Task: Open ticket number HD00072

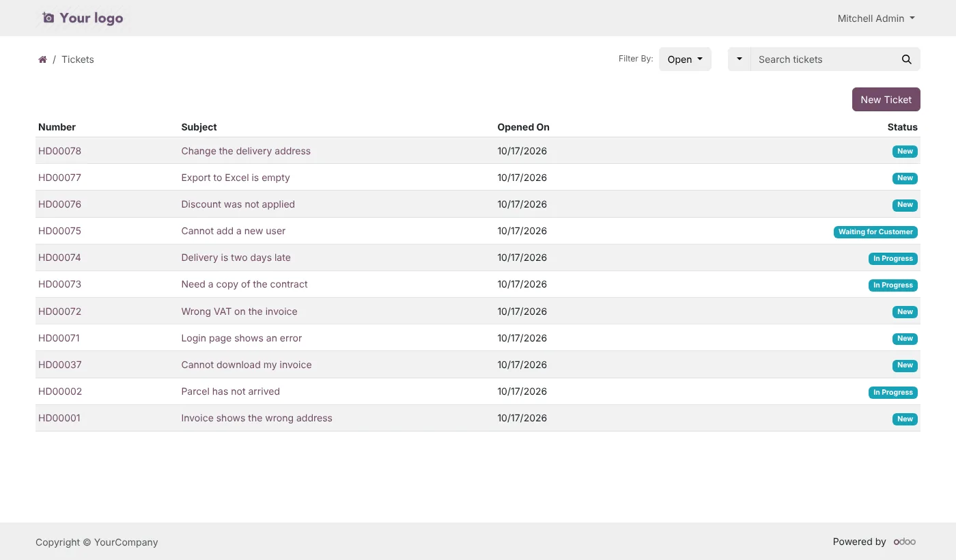Action: (59, 311)
